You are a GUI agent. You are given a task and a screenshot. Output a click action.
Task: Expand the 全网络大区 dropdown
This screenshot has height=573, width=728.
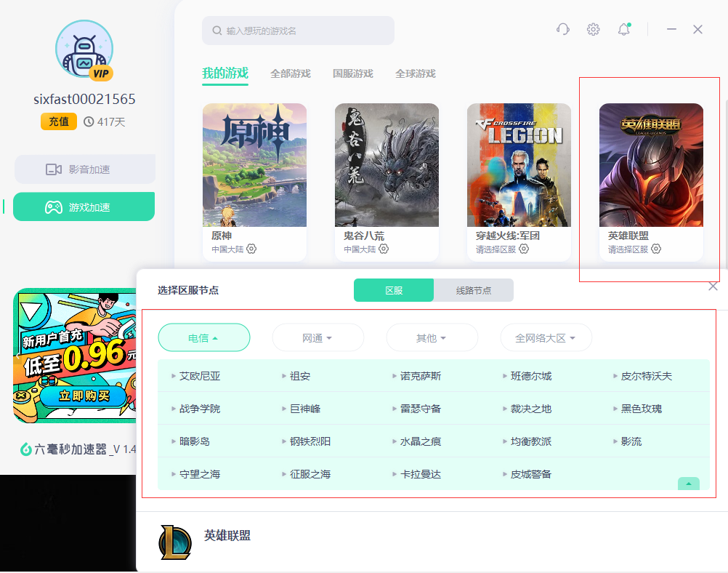point(546,337)
